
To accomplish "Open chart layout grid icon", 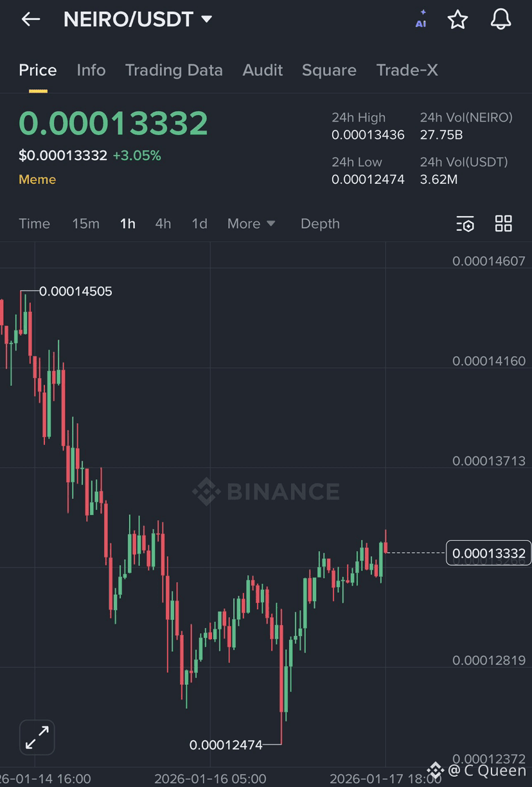I will pyautogui.click(x=503, y=224).
